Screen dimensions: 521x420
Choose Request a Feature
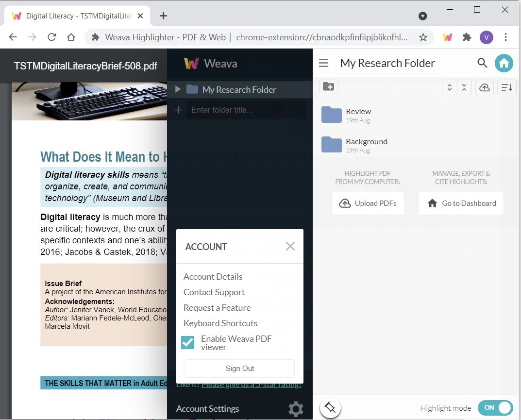pyautogui.click(x=217, y=308)
